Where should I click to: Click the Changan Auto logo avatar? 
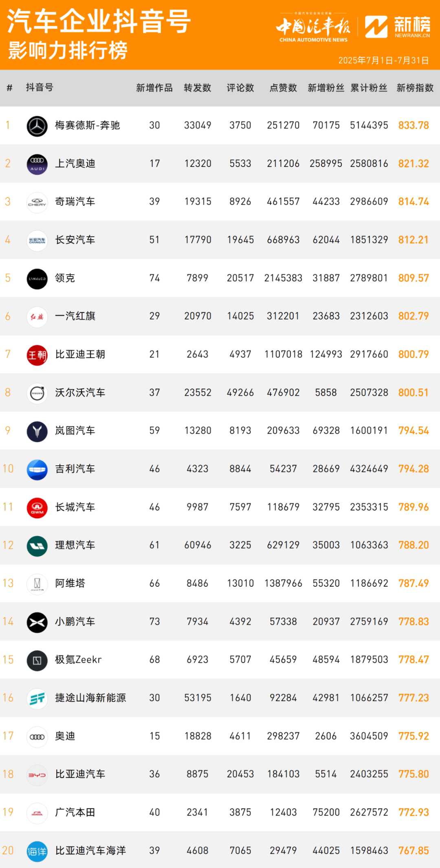tap(37, 240)
